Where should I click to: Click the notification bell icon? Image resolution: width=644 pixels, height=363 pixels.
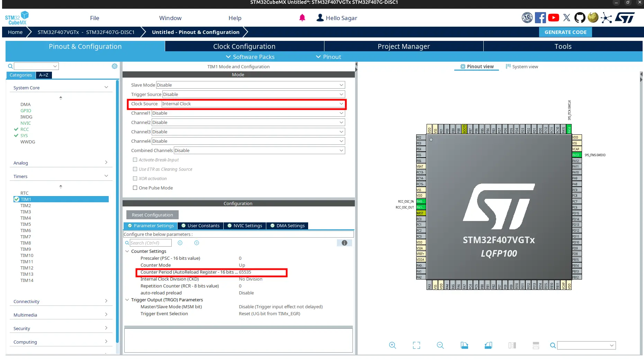coord(302,18)
